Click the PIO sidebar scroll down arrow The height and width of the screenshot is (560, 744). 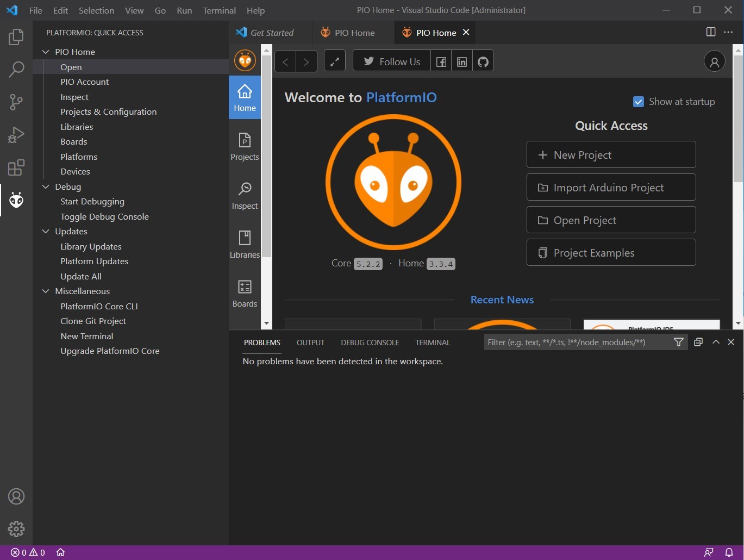tap(266, 323)
